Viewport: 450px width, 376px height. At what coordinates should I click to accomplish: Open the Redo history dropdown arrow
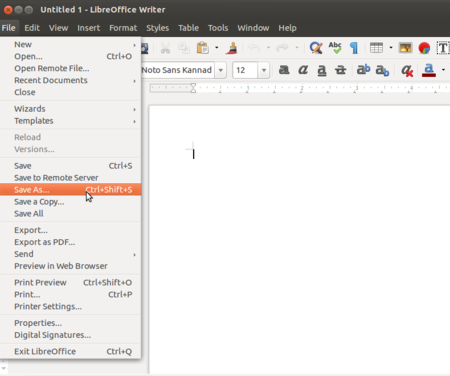coord(297,48)
